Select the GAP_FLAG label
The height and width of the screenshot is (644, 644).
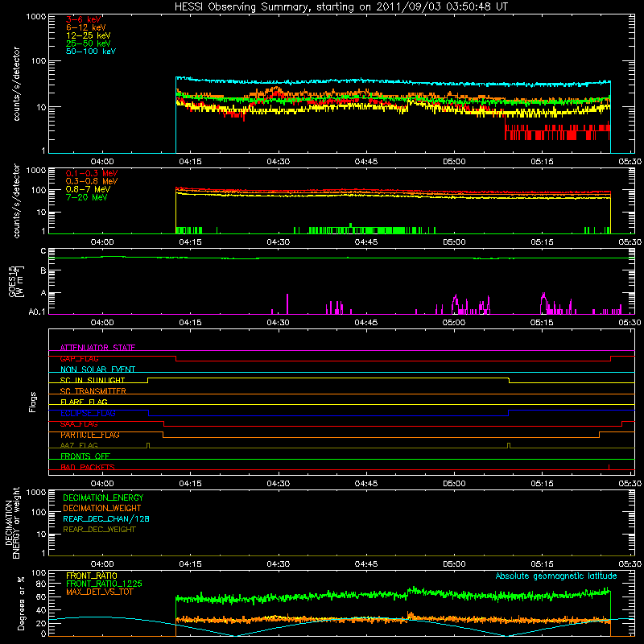click(79, 358)
